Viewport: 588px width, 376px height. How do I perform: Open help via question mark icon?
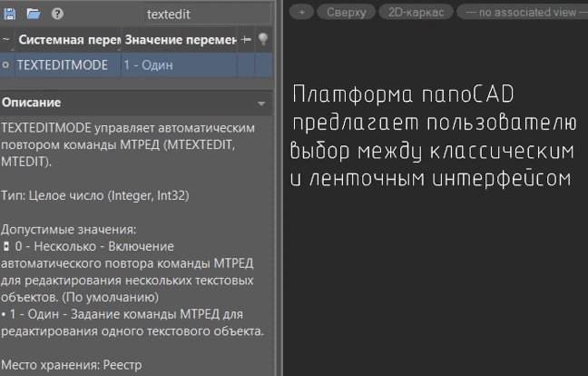click(57, 15)
